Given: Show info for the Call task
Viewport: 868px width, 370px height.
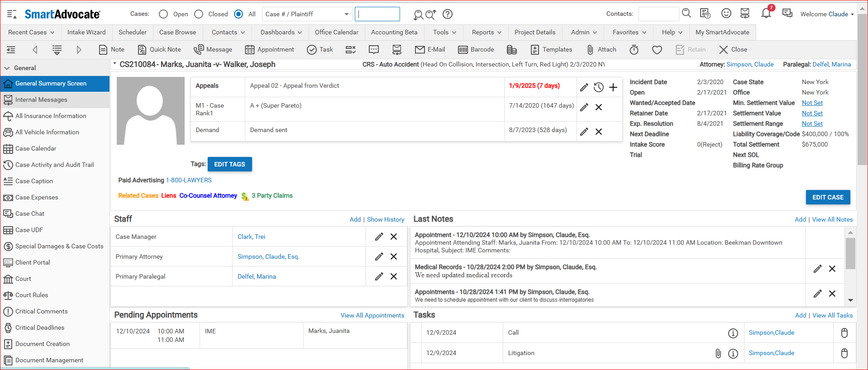Looking at the screenshot, I should pyautogui.click(x=733, y=333).
